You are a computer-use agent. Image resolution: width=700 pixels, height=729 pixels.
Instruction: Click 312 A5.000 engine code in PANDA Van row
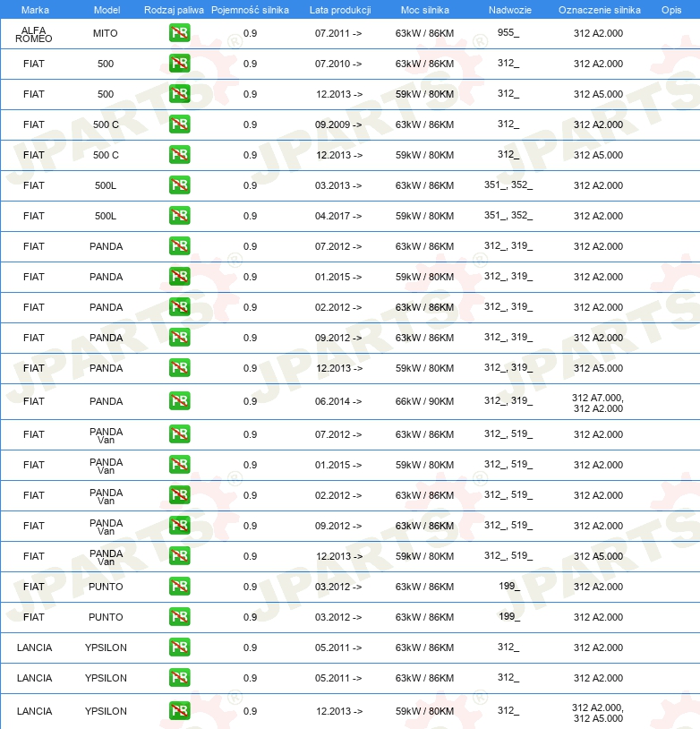tap(598, 556)
